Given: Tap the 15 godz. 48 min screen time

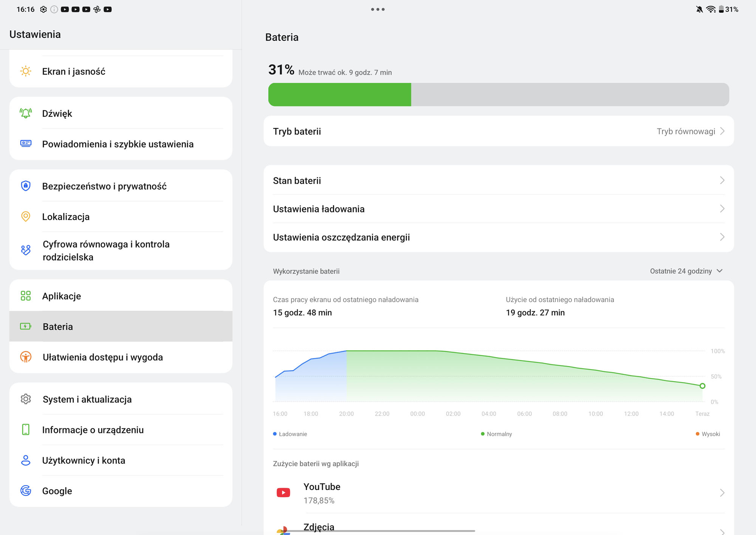Looking at the screenshot, I should [x=302, y=312].
